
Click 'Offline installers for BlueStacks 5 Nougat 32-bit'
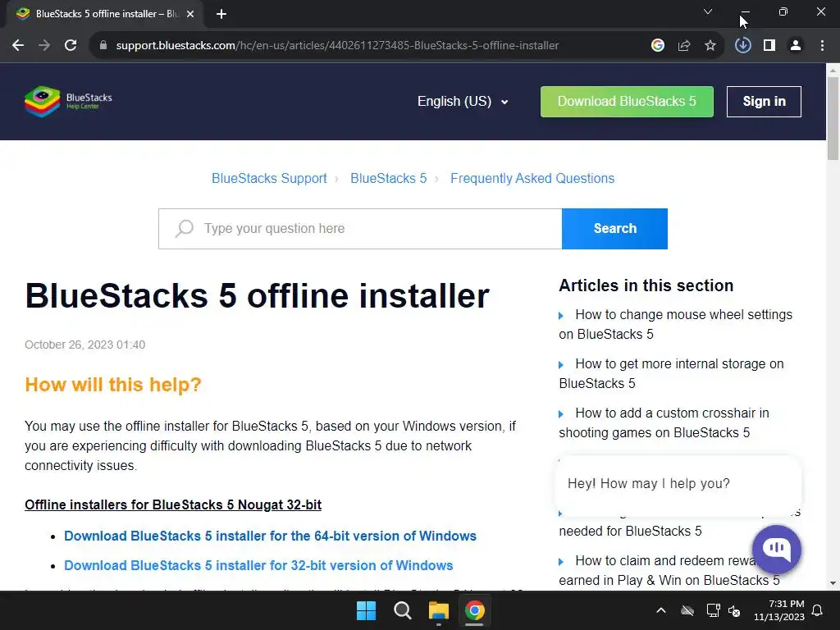coord(173,505)
